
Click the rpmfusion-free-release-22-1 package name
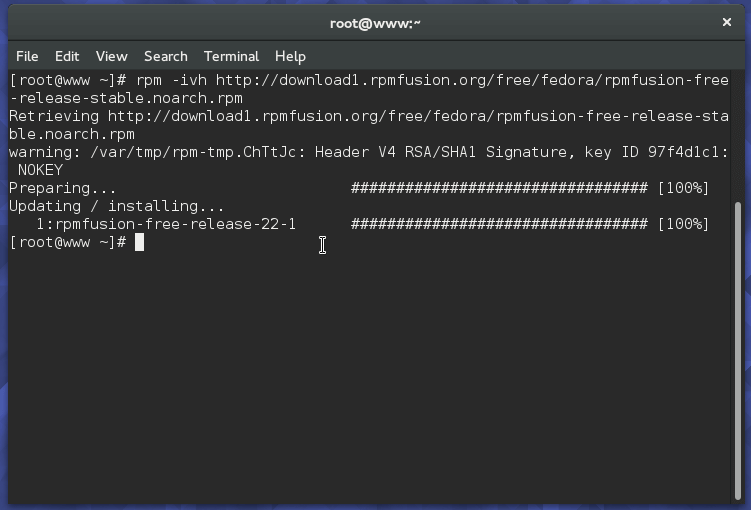pyautogui.click(x=166, y=224)
